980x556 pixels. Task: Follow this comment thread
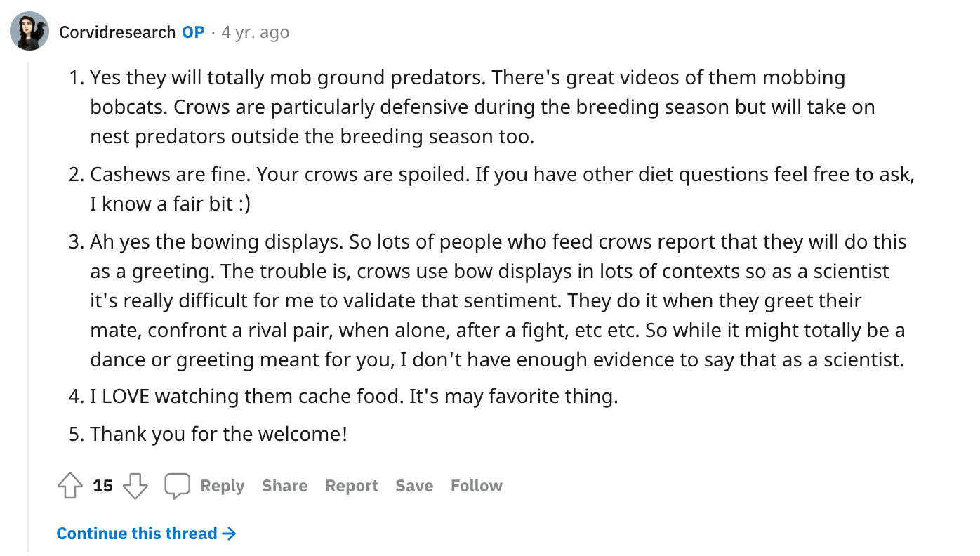point(476,486)
